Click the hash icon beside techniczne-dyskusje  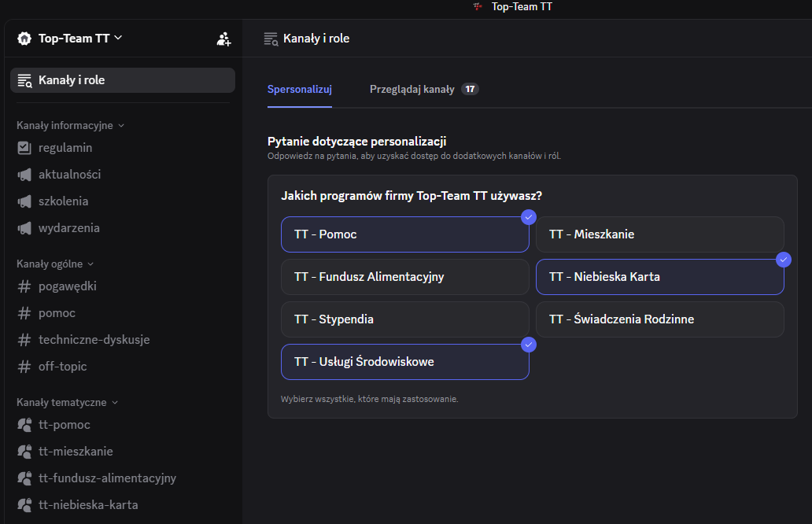24,340
